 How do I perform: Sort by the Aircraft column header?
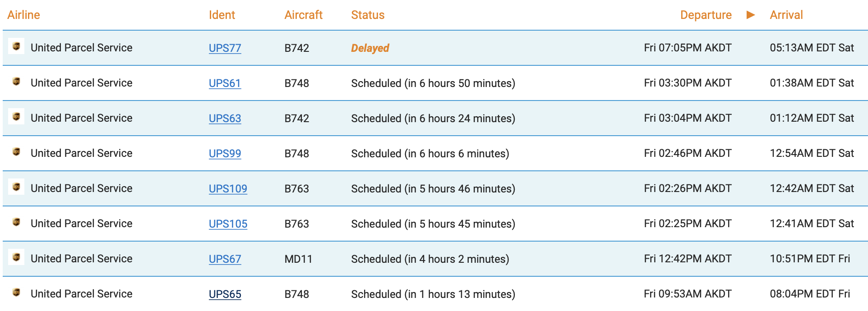[303, 15]
